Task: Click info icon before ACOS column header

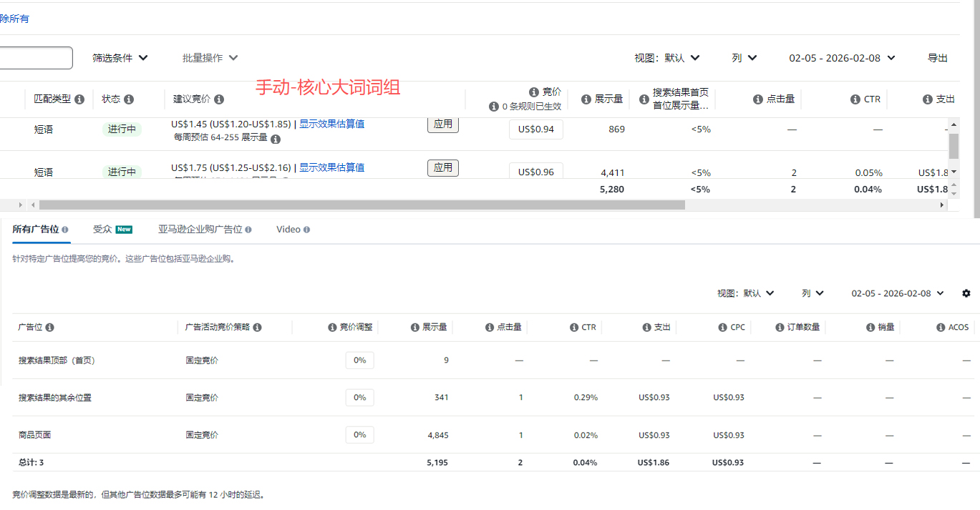Action: [941, 328]
